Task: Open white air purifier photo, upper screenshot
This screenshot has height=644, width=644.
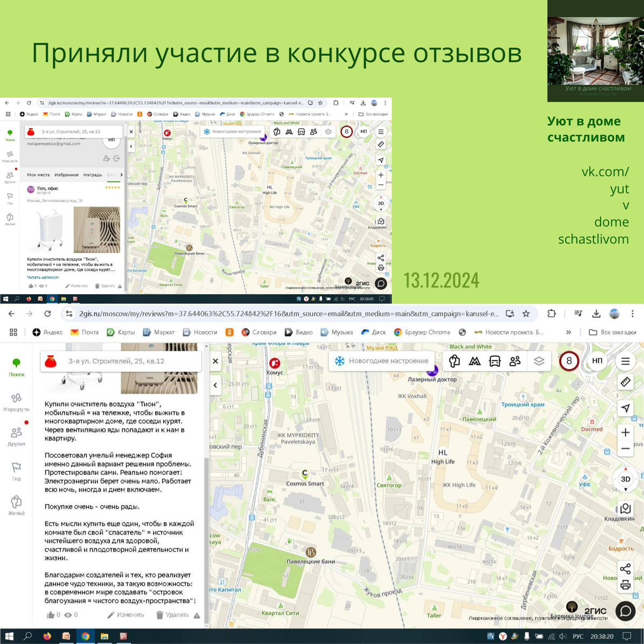Action: click(50, 230)
